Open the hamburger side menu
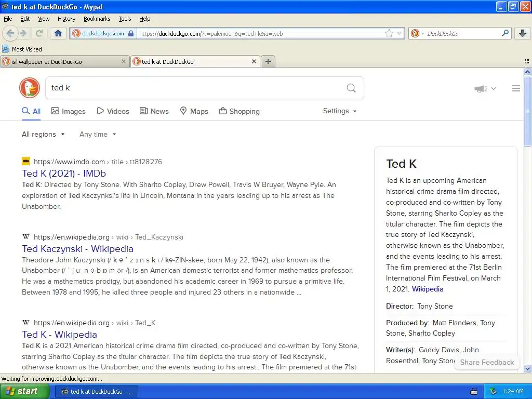Viewport: 532px width, 399px height. (516, 88)
